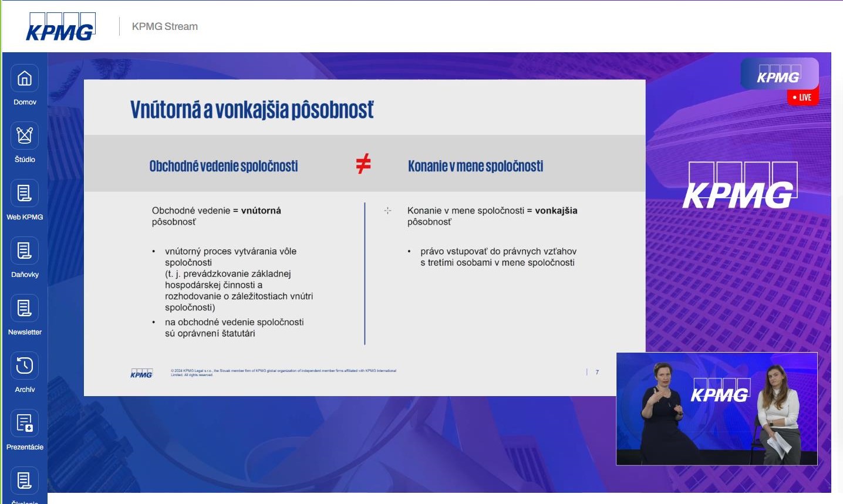The image size is (843, 504).
Task: Click the slide title Vnútorná a vonkajšia pôsobnosť
Action: click(252, 110)
